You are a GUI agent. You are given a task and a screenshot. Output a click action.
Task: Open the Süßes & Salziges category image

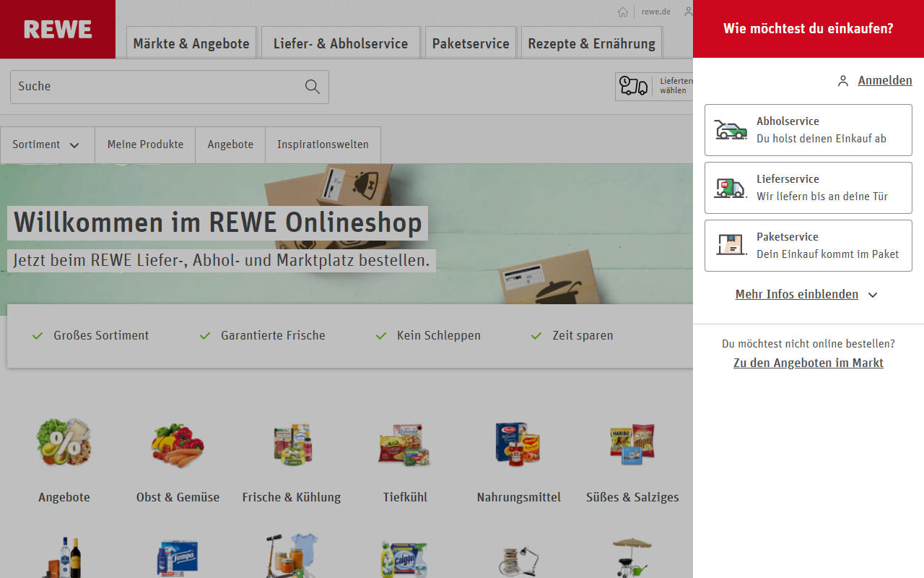pos(632,443)
